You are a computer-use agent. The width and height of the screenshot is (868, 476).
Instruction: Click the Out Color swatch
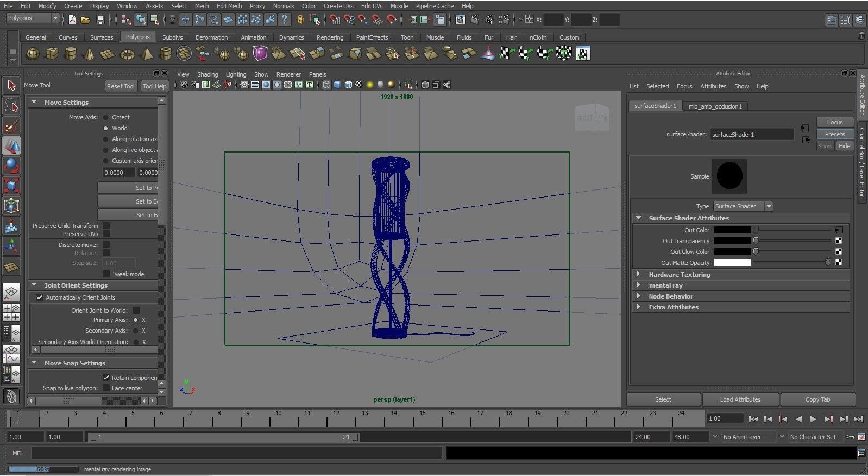coord(732,230)
